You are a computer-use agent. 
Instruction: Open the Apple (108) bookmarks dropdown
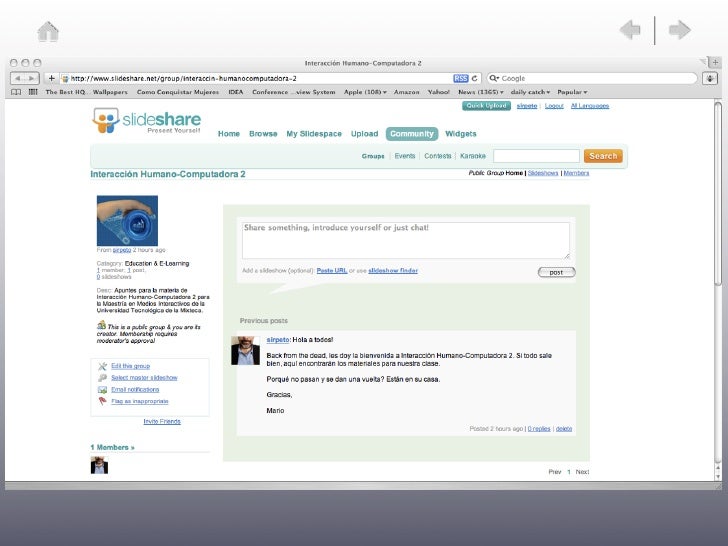click(x=365, y=92)
